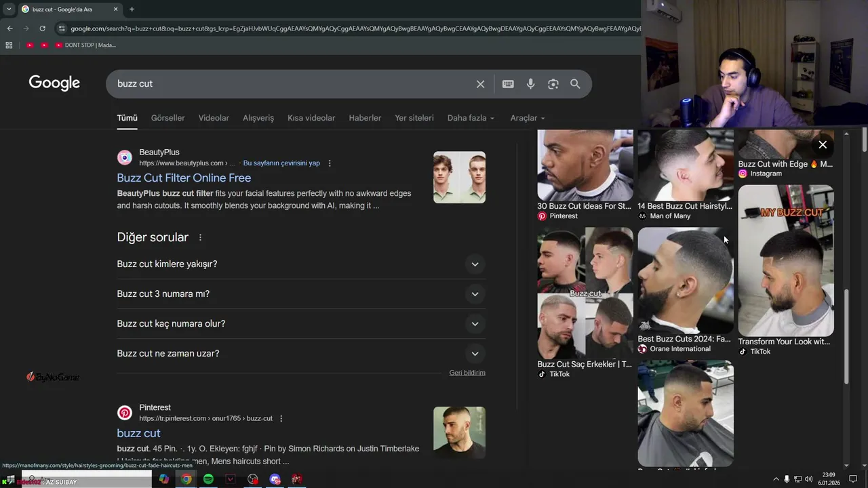
Task: Open the Chrome apps grid in bookmarks
Action: [9, 45]
